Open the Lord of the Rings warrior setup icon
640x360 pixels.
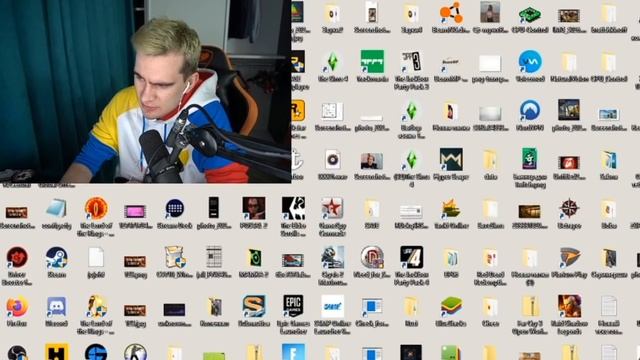pyautogui.click(x=96, y=307)
